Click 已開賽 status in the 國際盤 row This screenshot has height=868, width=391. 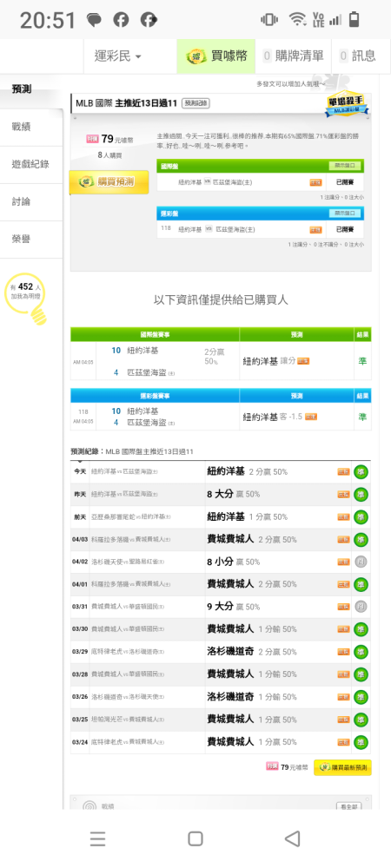pos(345,182)
